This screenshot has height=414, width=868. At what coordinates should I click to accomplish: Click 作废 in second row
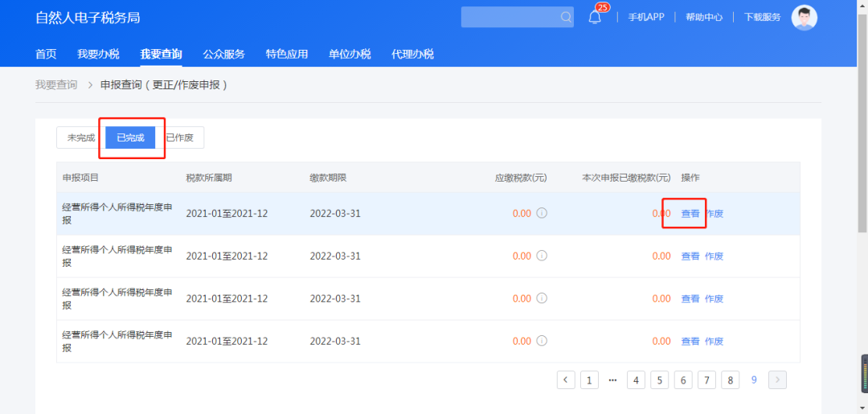pos(714,256)
